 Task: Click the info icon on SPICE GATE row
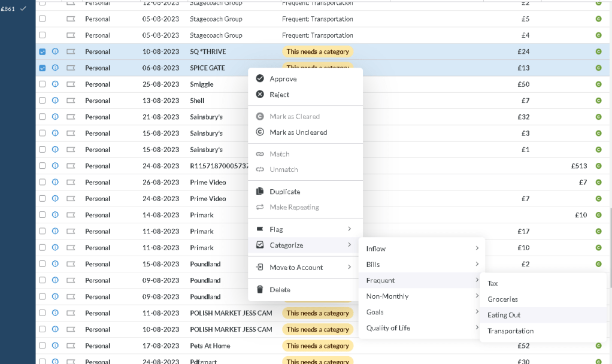pyautogui.click(x=56, y=68)
